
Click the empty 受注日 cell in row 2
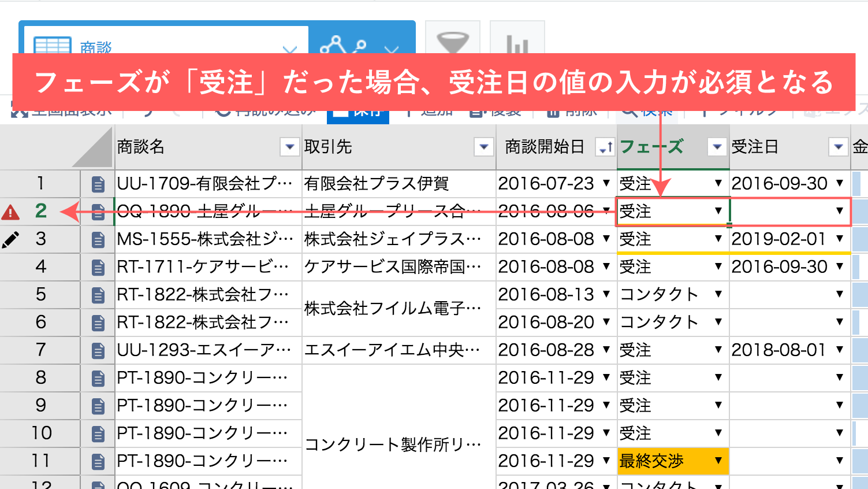[x=790, y=212]
